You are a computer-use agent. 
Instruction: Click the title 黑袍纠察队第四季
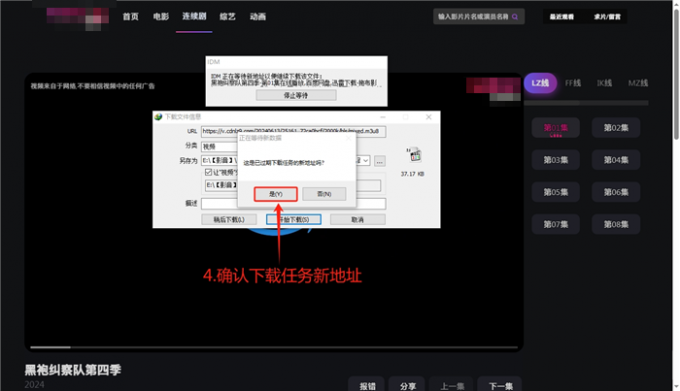click(x=72, y=370)
